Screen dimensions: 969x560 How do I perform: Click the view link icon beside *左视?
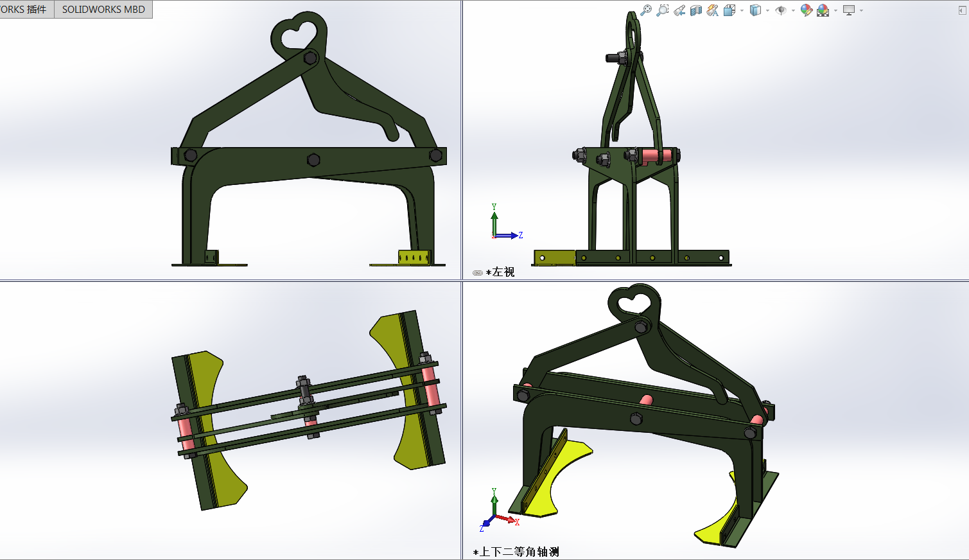(x=478, y=273)
